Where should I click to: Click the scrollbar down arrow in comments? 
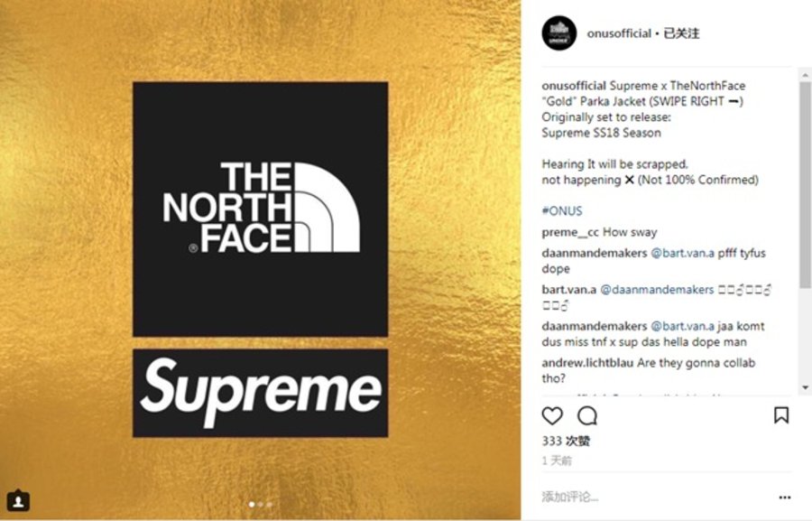click(x=805, y=386)
